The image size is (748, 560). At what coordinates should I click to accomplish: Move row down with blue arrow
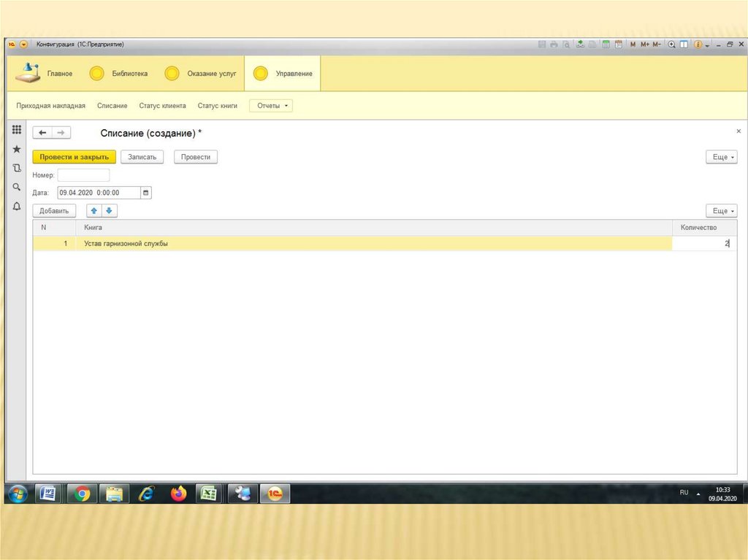tap(110, 211)
